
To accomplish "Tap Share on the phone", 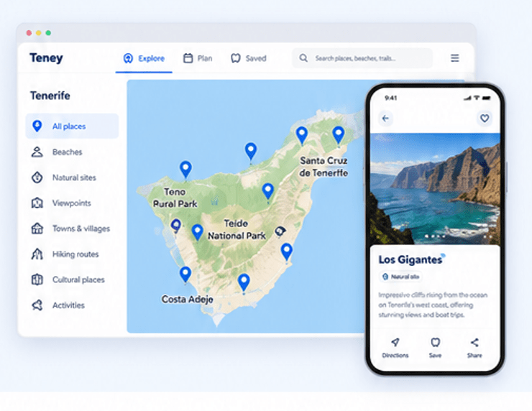I will (x=474, y=348).
